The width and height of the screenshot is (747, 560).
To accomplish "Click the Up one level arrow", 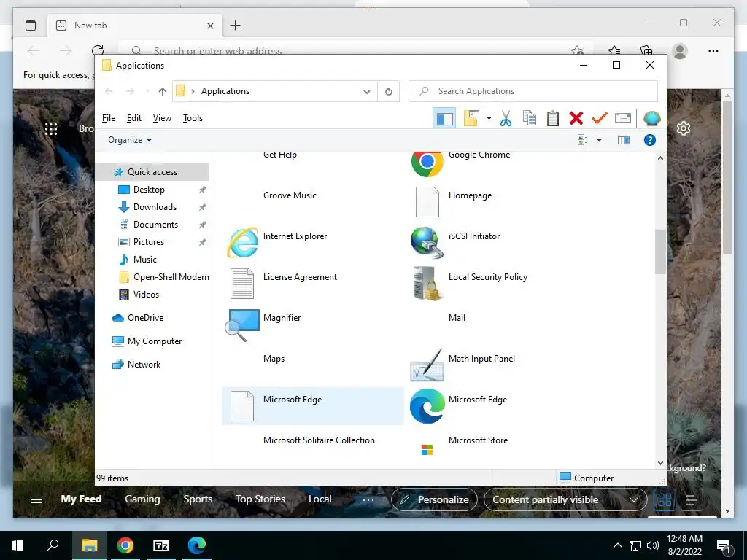I will pyautogui.click(x=163, y=91).
